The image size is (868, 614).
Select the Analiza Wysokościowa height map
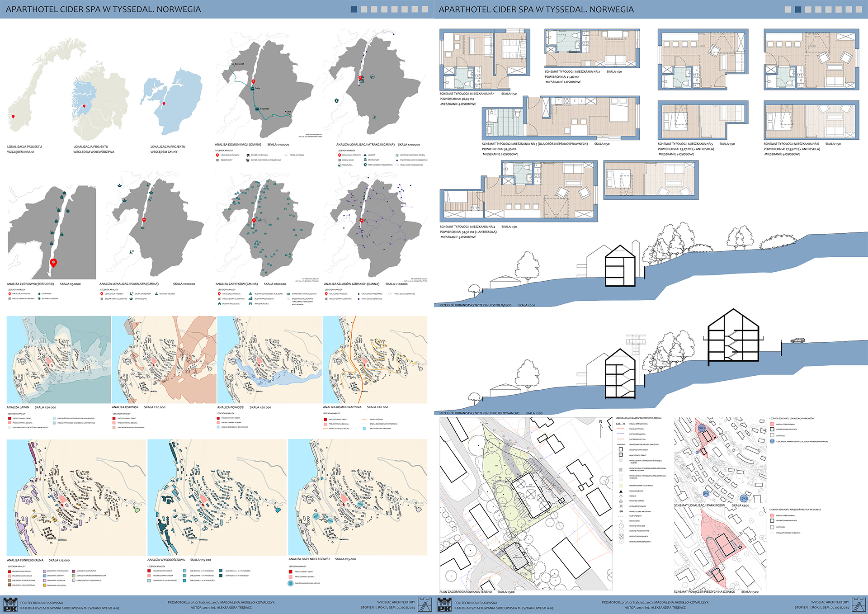(x=217, y=497)
